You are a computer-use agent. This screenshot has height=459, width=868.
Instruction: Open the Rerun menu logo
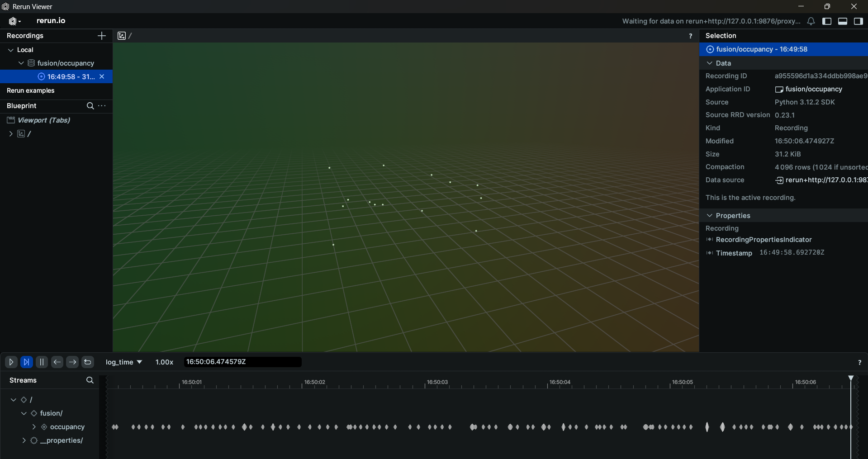14,21
